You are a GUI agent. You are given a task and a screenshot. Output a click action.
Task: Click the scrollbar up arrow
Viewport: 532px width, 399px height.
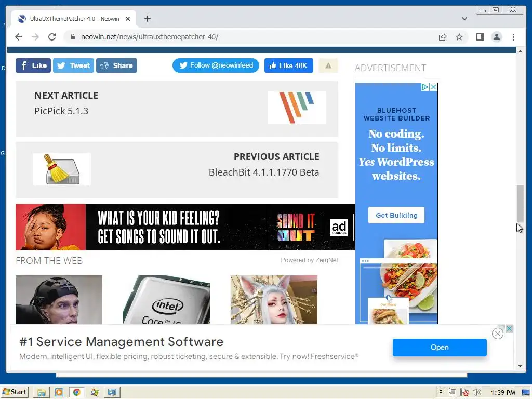coord(520,51)
